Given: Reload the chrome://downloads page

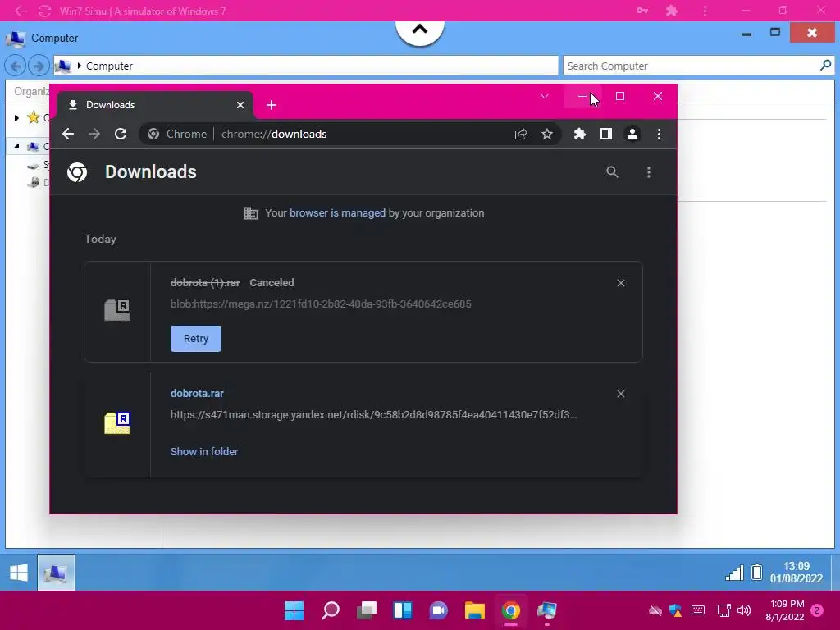Looking at the screenshot, I should coord(121,134).
